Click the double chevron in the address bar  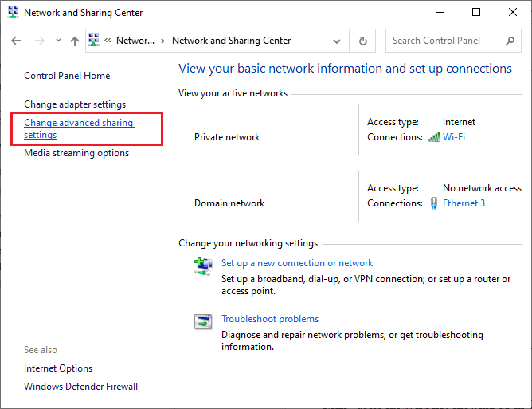108,41
